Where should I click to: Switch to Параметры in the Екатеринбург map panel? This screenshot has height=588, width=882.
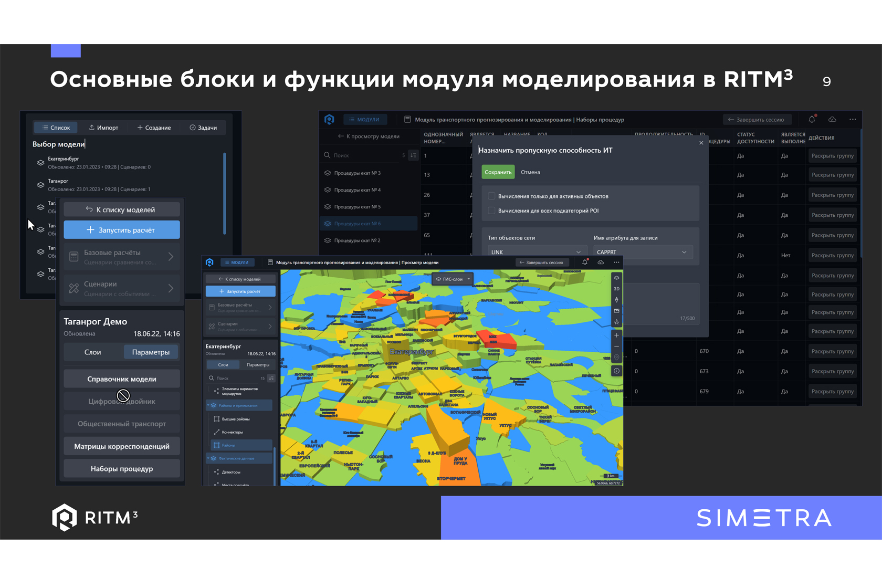(x=258, y=364)
